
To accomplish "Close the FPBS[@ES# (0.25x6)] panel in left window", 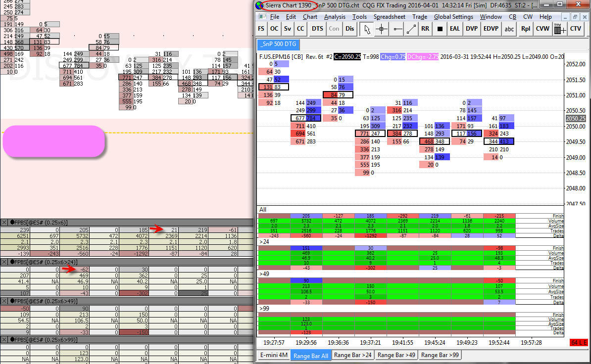I will coord(4,223).
